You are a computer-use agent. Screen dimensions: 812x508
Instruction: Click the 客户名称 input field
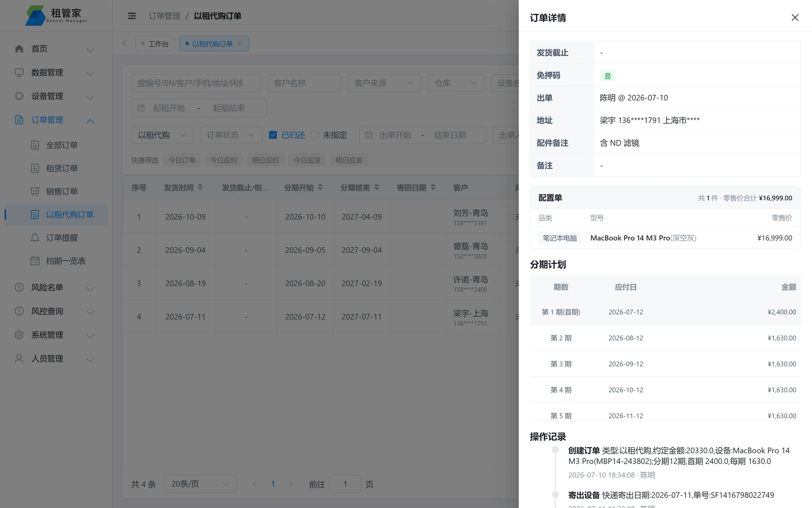(304, 83)
